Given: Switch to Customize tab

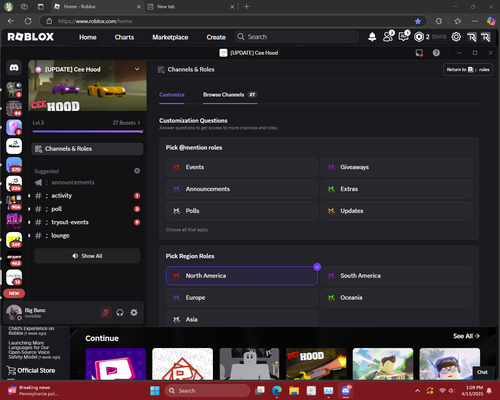Looking at the screenshot, I should coord(172,95).
